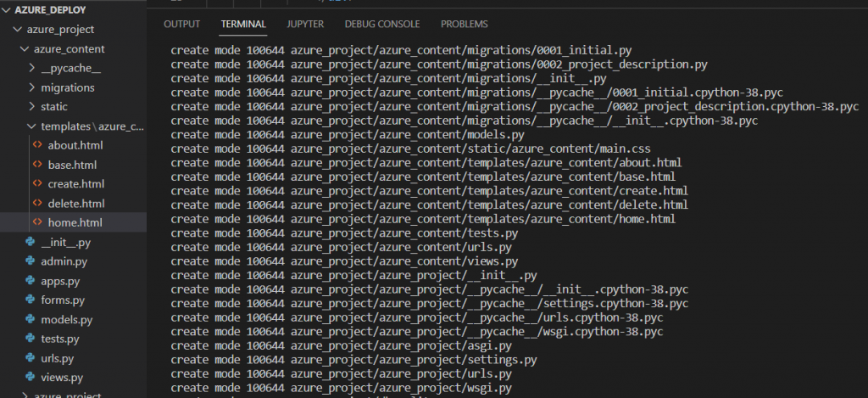Click terminal line ending templates/azure_content/home.html
Screen dimensions: 868x398
[423, 219]
